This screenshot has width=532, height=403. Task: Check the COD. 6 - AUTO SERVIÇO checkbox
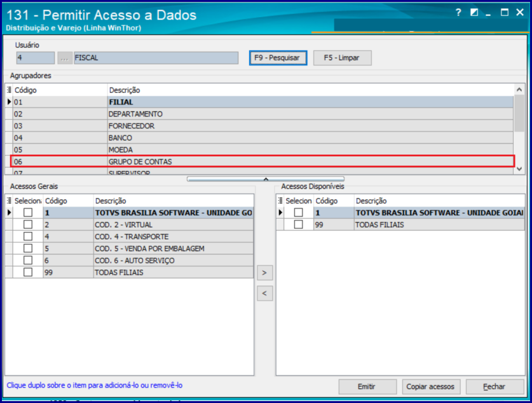pos(28,260)
